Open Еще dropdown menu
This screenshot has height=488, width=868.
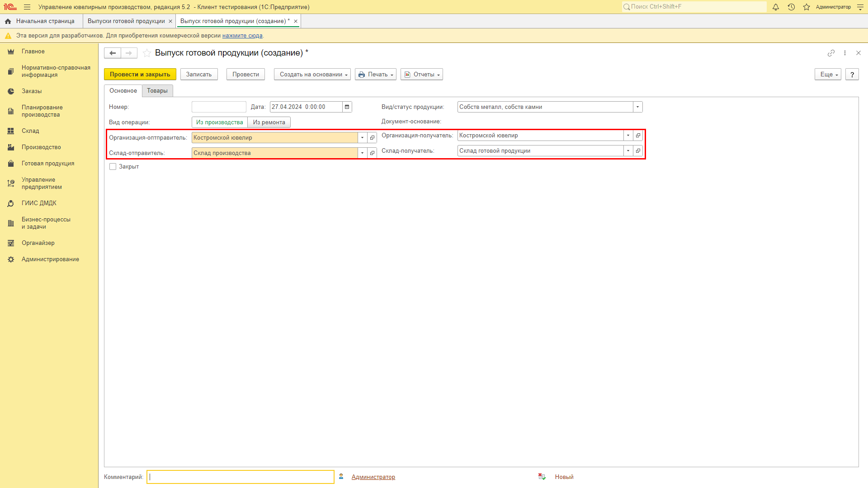(x=828, y=75)
